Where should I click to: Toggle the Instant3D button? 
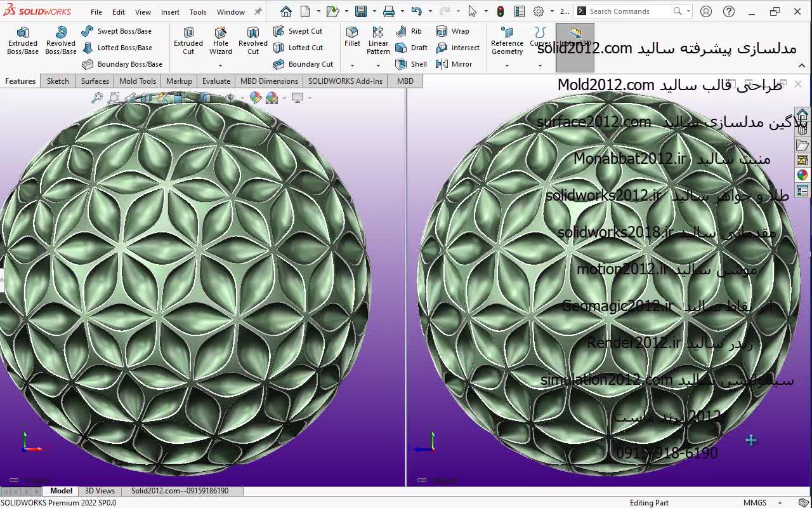tap(575, 37)
